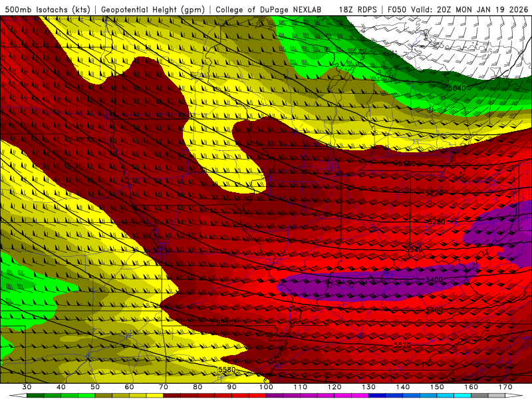
Task: Click the 5040 height contour label
Action: pos(457,88)
